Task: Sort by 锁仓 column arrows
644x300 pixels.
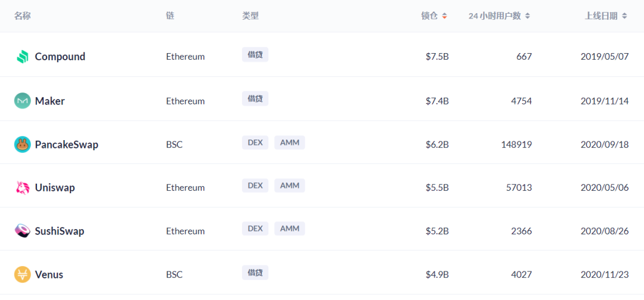Action: click(x=444, y=16)
